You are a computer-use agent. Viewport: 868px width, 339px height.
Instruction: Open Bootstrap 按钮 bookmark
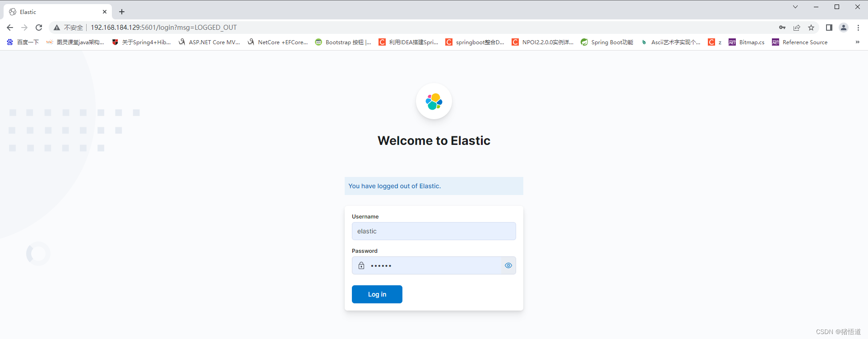point(343,42)
